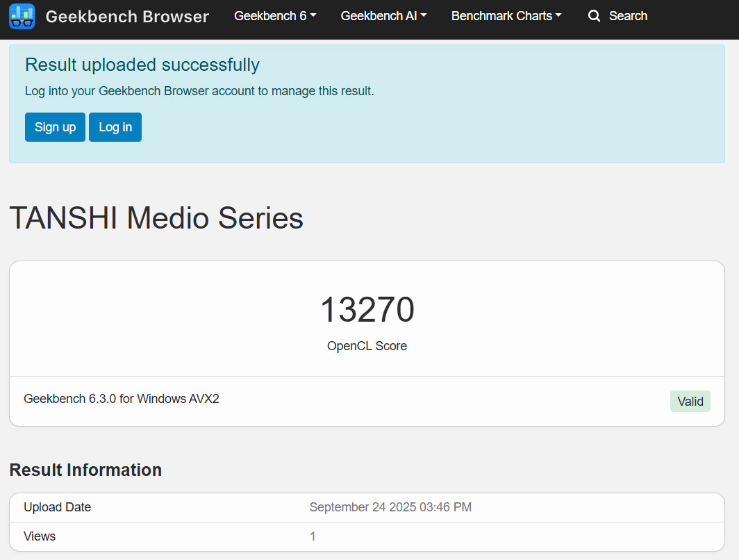Screen dimensions: 739x560
Task: Click the Result Information heading
Action: [x=85, y=470]
